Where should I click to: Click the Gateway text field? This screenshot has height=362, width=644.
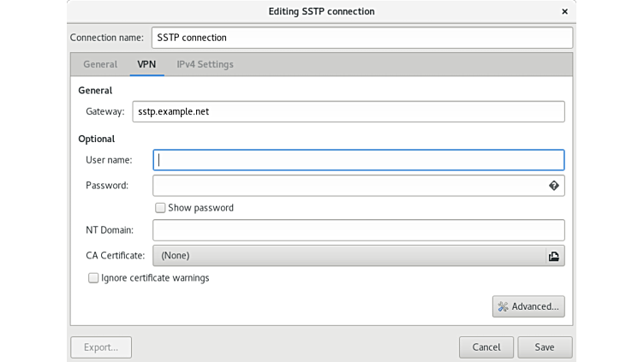pos(348,112)
